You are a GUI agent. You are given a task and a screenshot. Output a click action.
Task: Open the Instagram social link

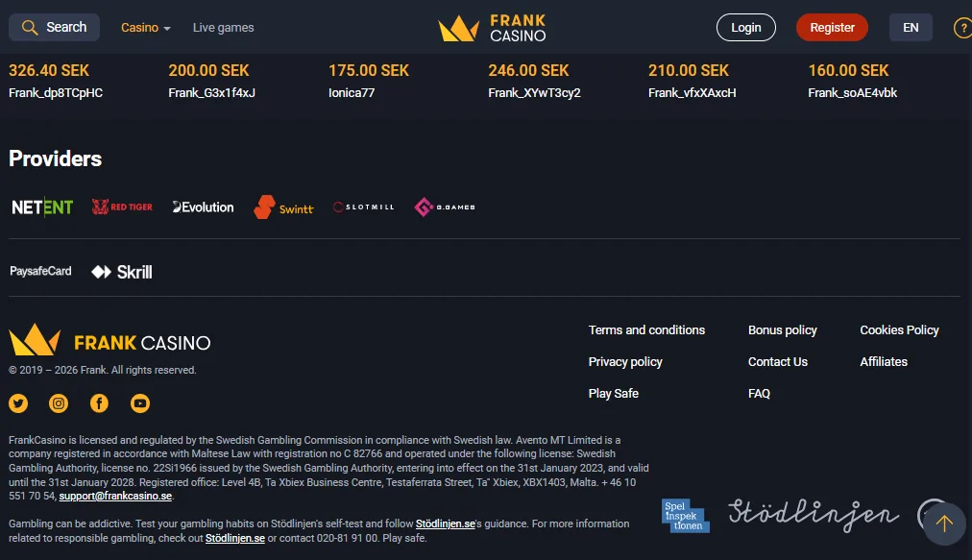click(59, 403)
